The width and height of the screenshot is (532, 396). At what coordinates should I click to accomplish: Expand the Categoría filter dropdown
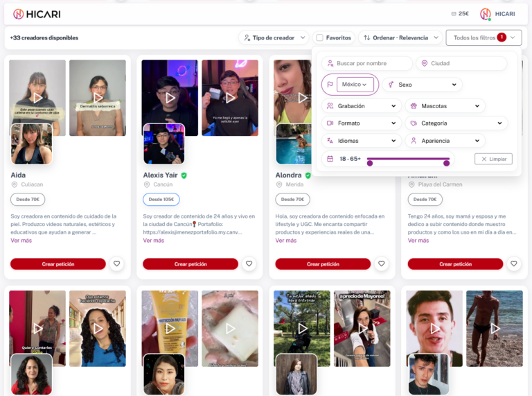(456, 123)
